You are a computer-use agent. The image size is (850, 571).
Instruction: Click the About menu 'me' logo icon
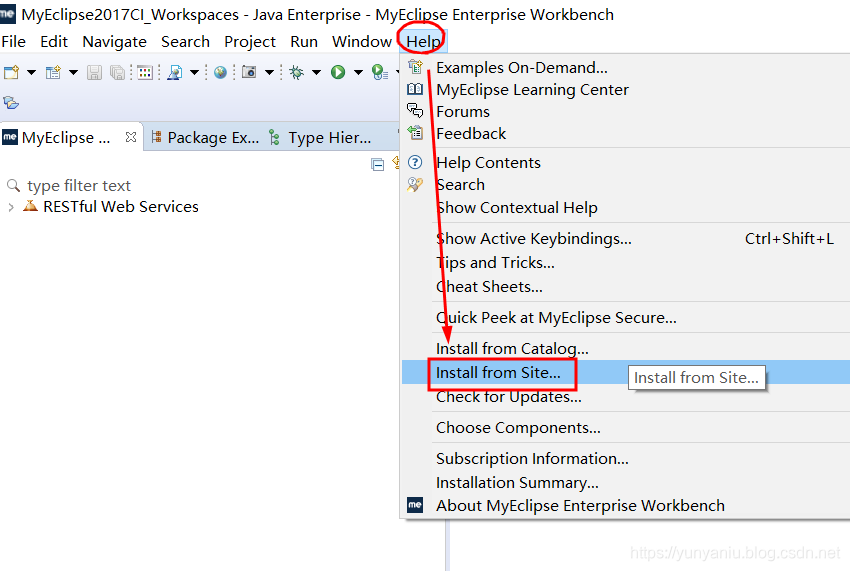(415, 505)
